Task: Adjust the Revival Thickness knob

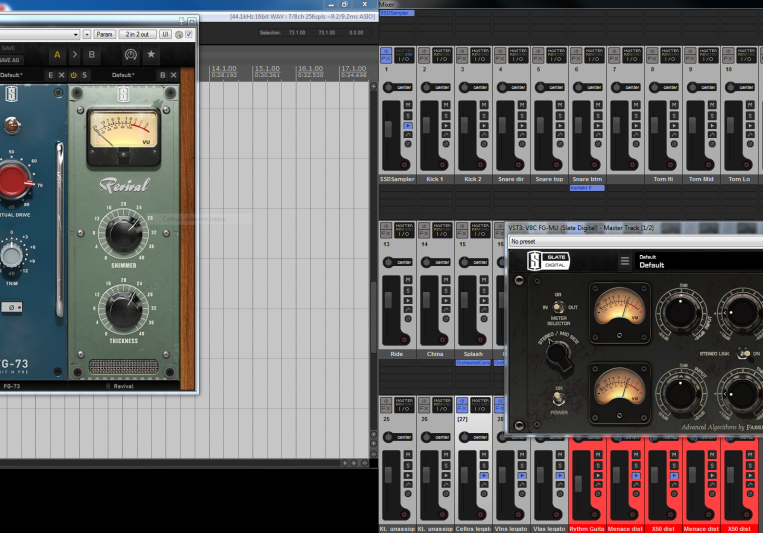Action: 124,310
